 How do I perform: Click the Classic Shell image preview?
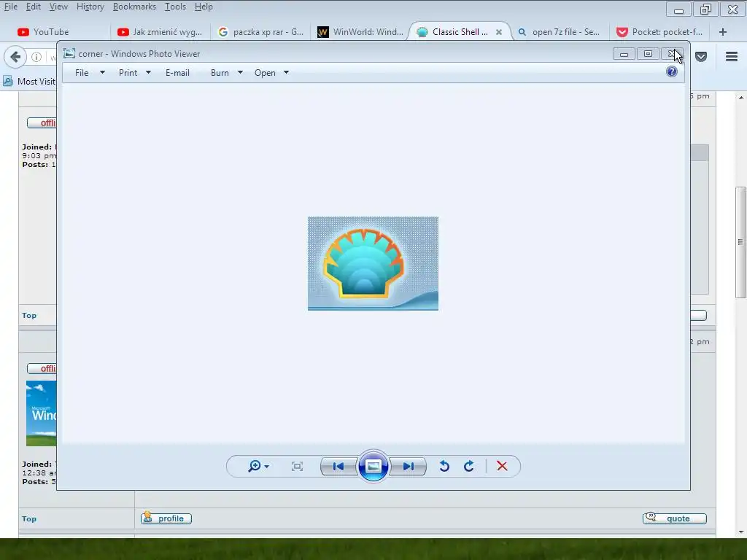(373, 263)
